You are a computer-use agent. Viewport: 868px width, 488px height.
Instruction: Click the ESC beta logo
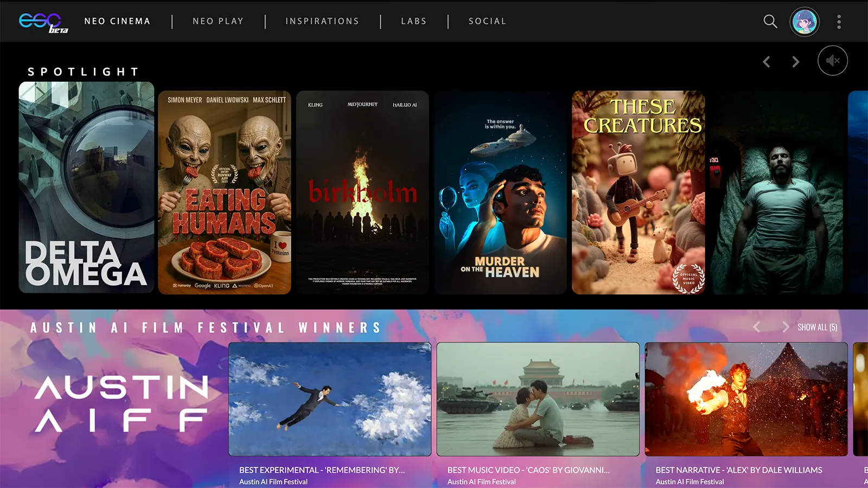coord(43,22)
